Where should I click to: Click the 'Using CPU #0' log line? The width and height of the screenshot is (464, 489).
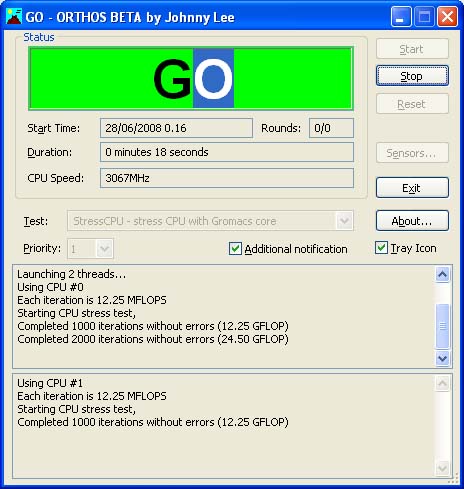[x=50, y=287]
